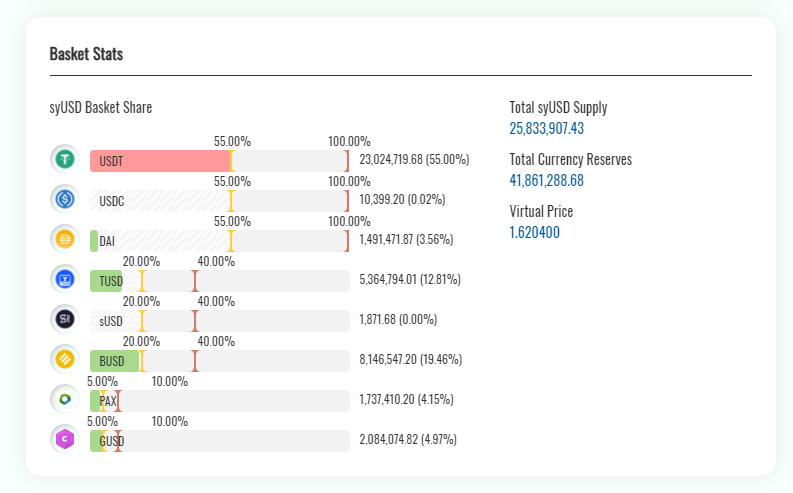Click the Basket Stats heading
793x493 pixels.
pyautogui.click(x=86, y=54)
